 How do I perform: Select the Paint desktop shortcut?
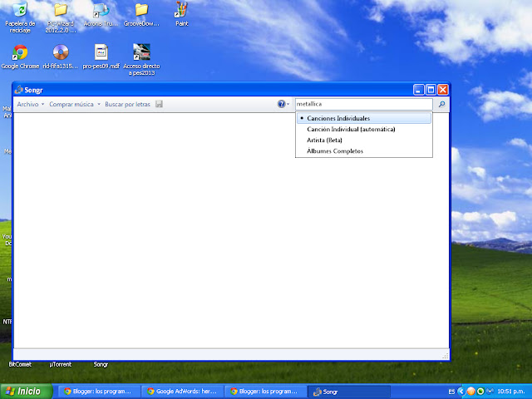tap(181, 14)
